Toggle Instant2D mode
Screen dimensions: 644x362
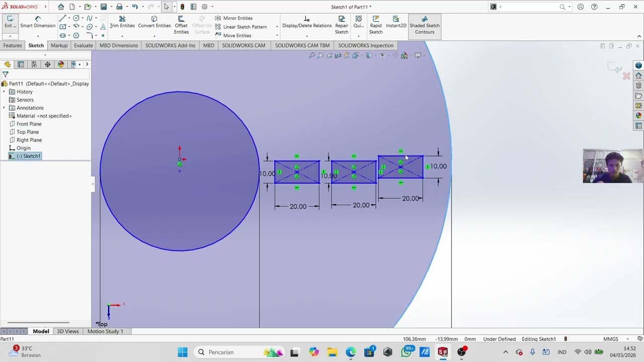(396, 22)
